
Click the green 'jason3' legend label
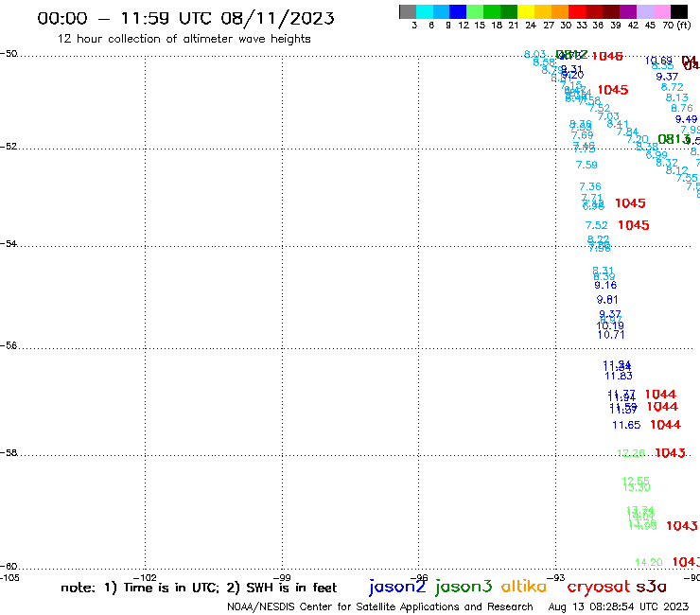click(464, 587)
